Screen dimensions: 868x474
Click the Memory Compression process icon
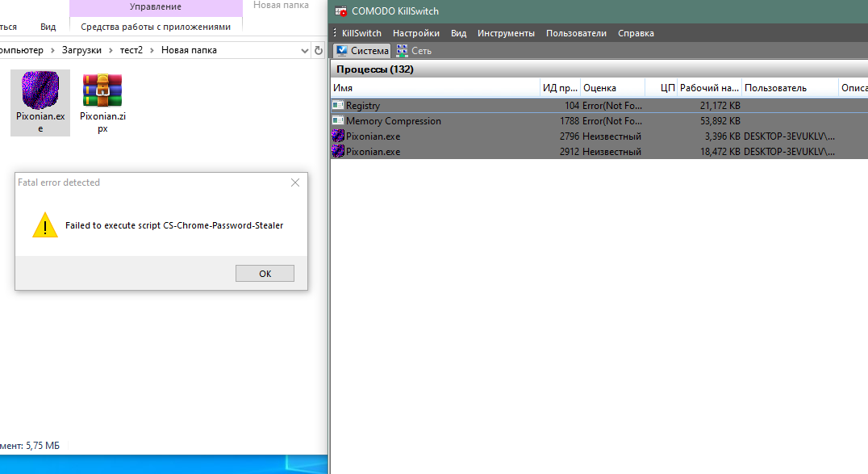(x=338, y=120)
